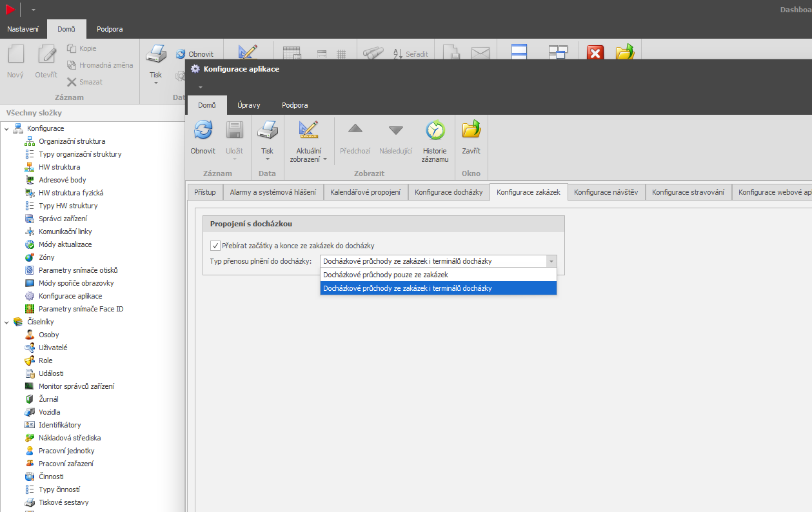Toggle Přebírat začátky a konce checkbox
Screen dimensions: 812x512
tap(215, 246)
